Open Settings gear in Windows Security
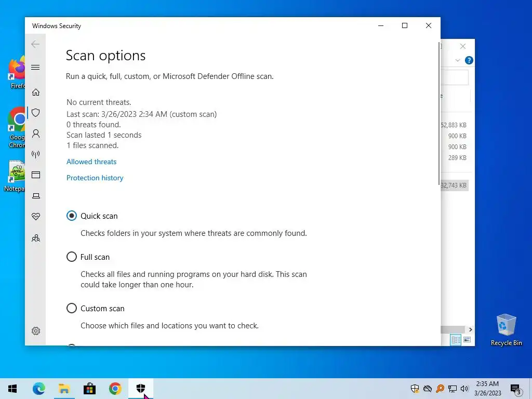532x399 pixels. (36, 331)
